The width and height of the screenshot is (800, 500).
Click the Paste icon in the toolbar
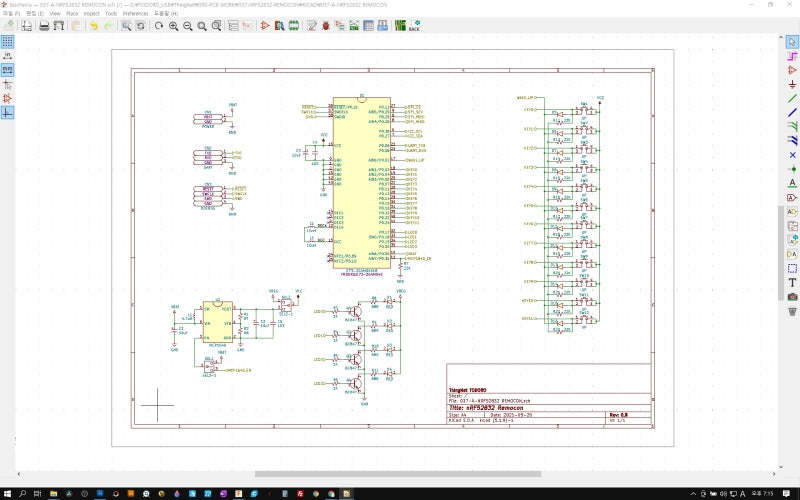pos(76,26)
